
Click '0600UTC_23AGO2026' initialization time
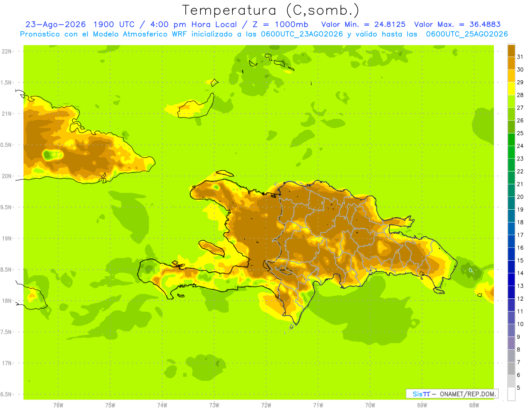coord(301,34)
